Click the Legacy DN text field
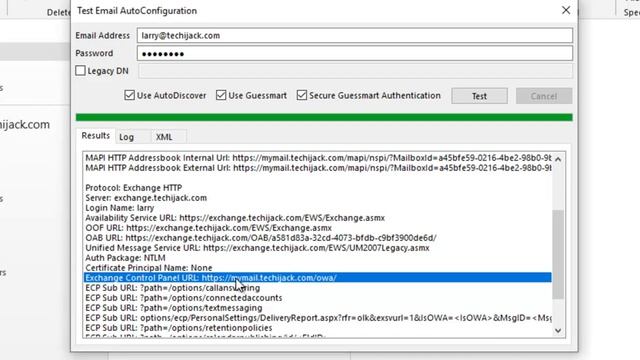 [x=356, y=71]
